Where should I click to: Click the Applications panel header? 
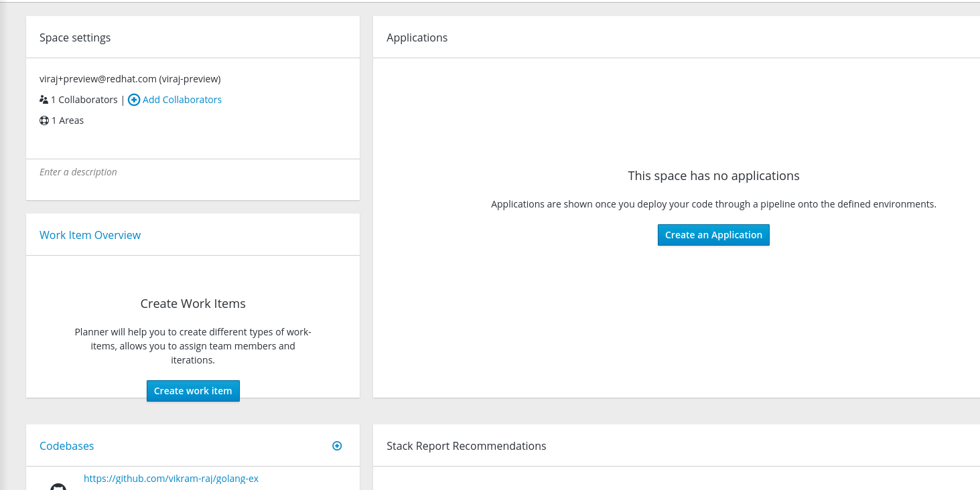417,37
